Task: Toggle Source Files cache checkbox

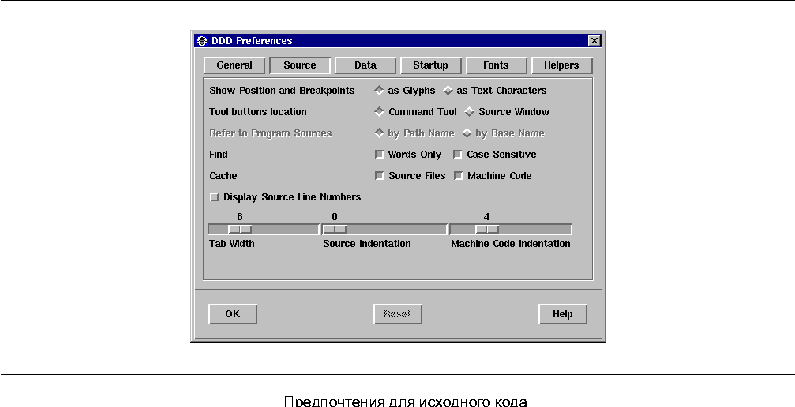Action: point(379,176)
